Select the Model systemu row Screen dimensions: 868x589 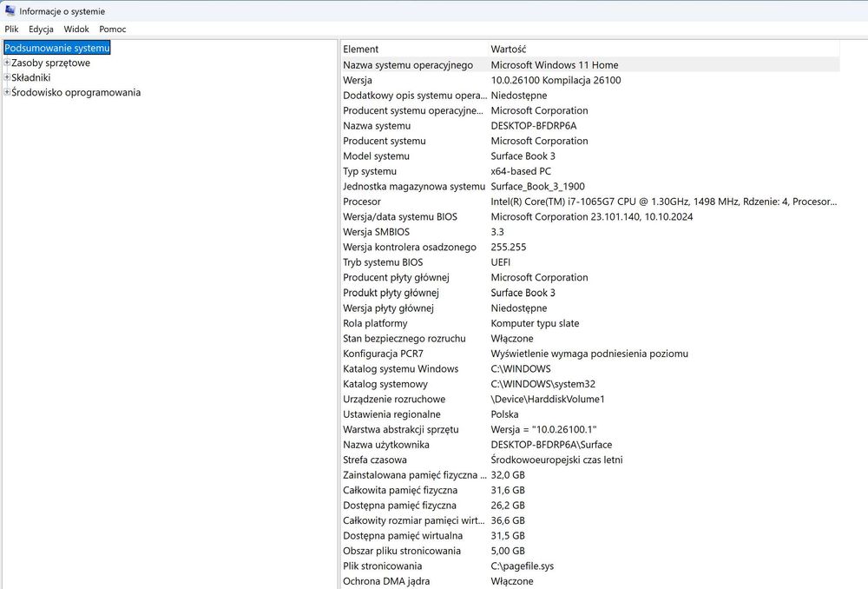coord(590,156)
